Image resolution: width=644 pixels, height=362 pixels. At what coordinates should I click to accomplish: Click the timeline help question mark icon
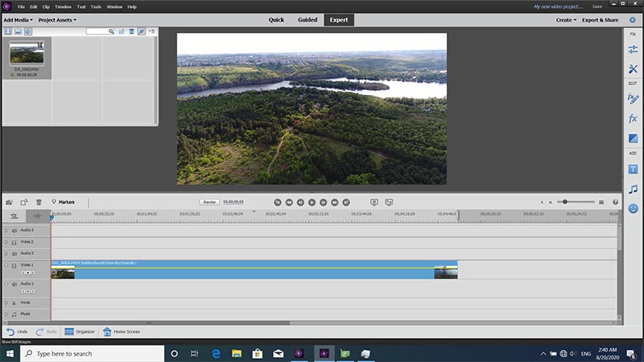coord(615,202)
